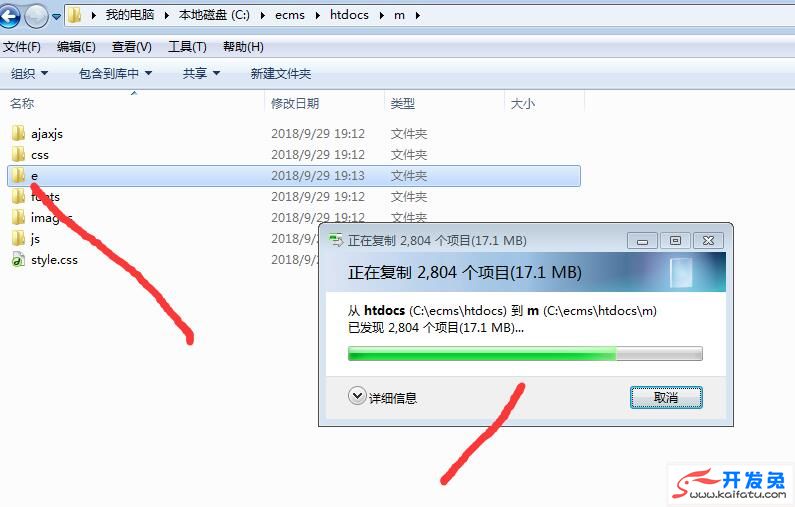Select the css folder icon
Viewport: 795px width, 507px height.
point(18,154)
